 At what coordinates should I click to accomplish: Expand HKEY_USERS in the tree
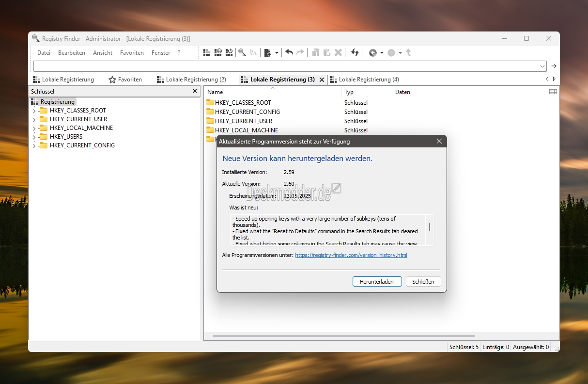34,137
